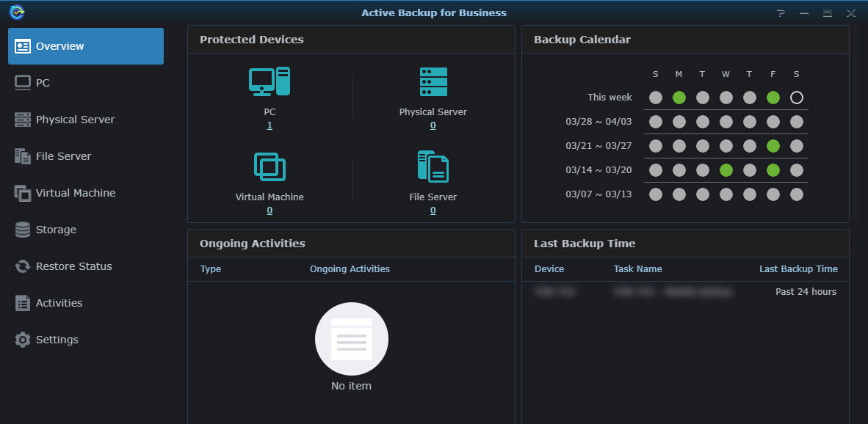Click the Settings gear icon in sidebar

(23, 340)
